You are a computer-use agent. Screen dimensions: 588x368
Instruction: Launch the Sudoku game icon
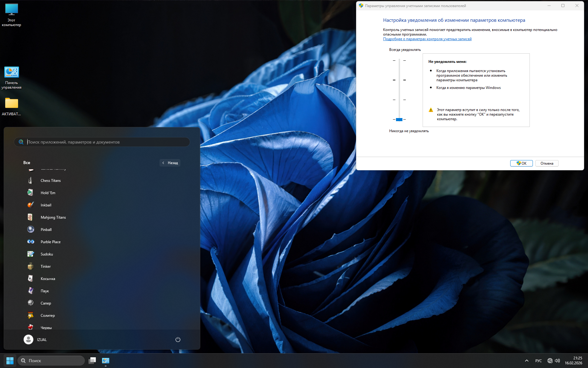pyautogui.click(x=30, y=254)
